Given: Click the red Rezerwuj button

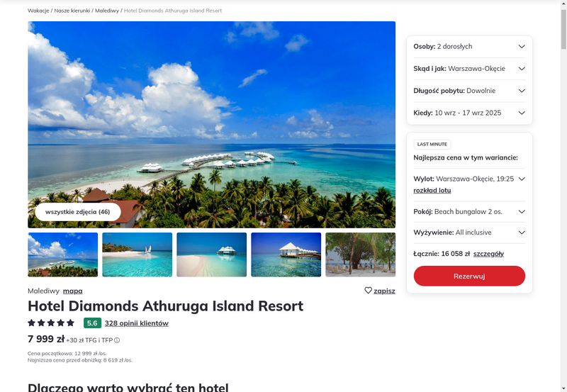Looking at the screenshot, I should click(469, 276).
